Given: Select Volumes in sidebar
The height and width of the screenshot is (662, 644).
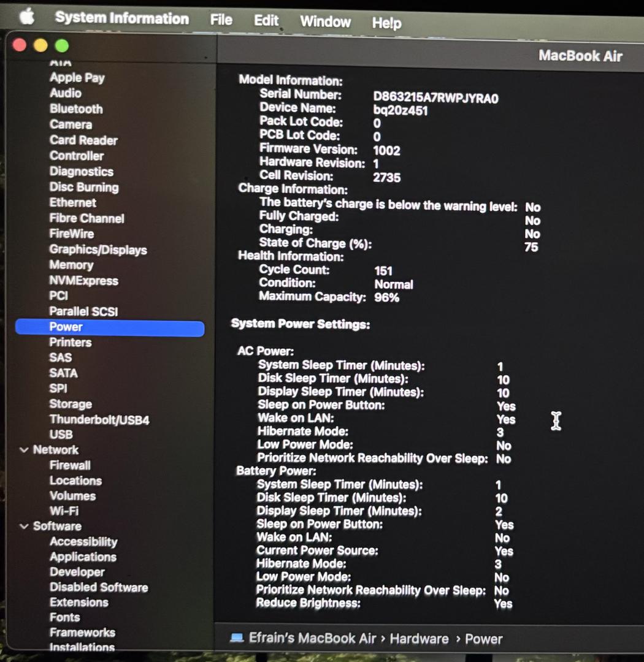Looking at the screenshot, I should click(72, 496).
